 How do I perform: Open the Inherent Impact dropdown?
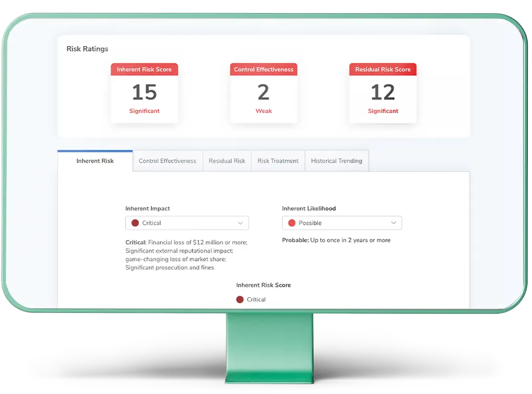coord(187,223)
